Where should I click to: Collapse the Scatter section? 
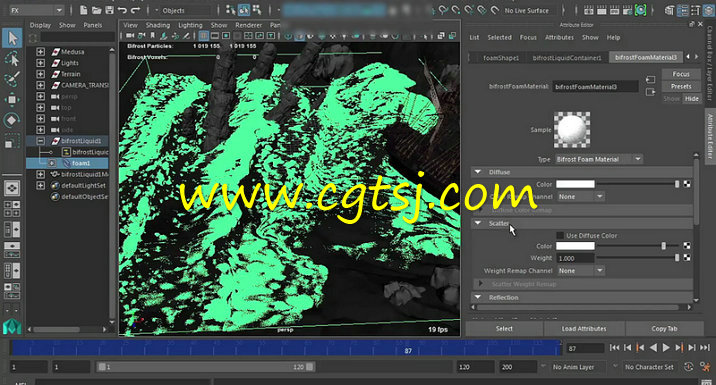tap(478, 223)
